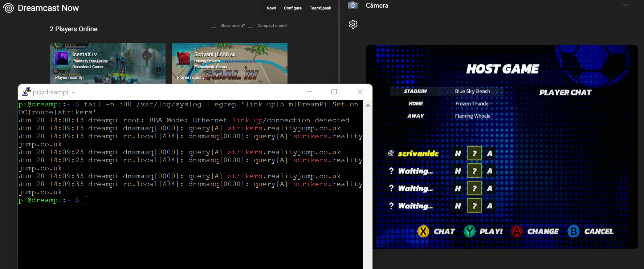
Task: Click the red A Change button icon
Action: click(517, 231)
